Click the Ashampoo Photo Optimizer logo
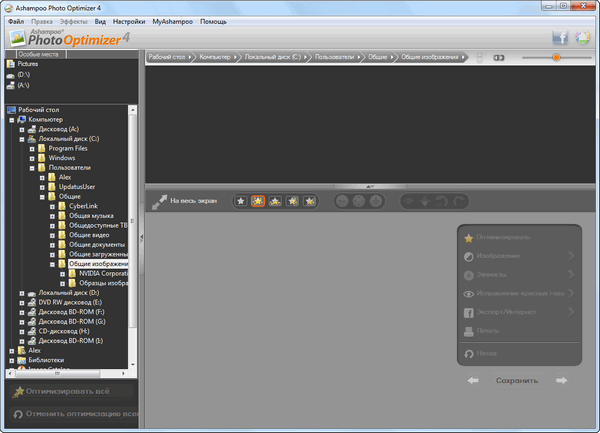The height and width of the screenshot is (433, 600). click(x=70, y=38)
